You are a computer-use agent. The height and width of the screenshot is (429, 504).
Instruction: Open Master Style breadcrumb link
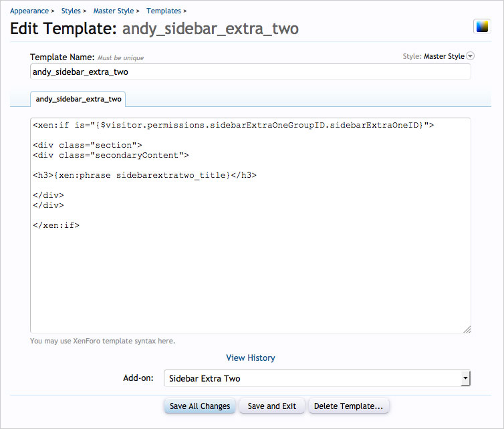point(114,11)
